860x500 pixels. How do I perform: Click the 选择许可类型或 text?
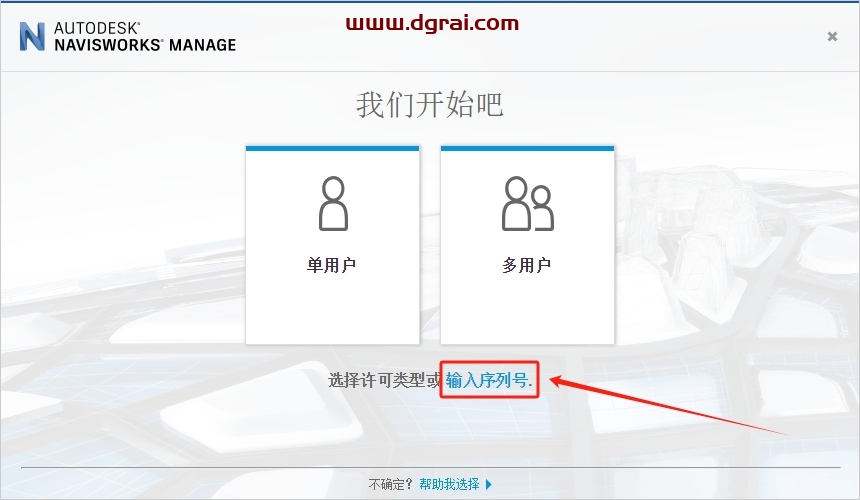[x=384, y=379]
